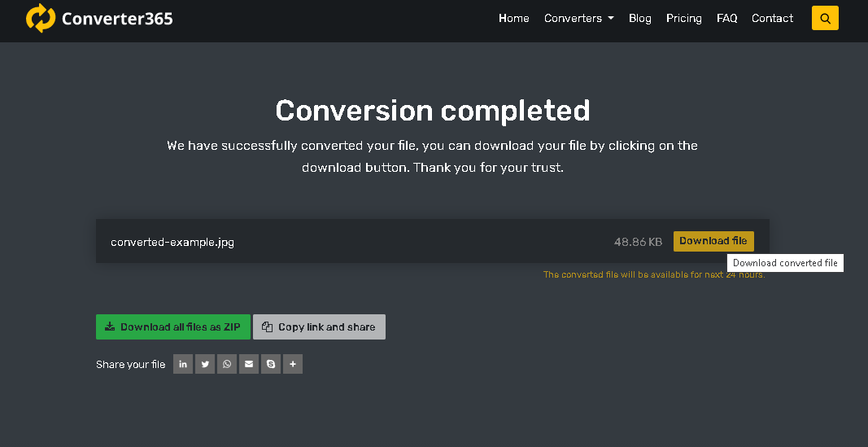Click Copy link and share button
Screen dimensions: 868x447
pyautogui.click(x=319, y=327)
